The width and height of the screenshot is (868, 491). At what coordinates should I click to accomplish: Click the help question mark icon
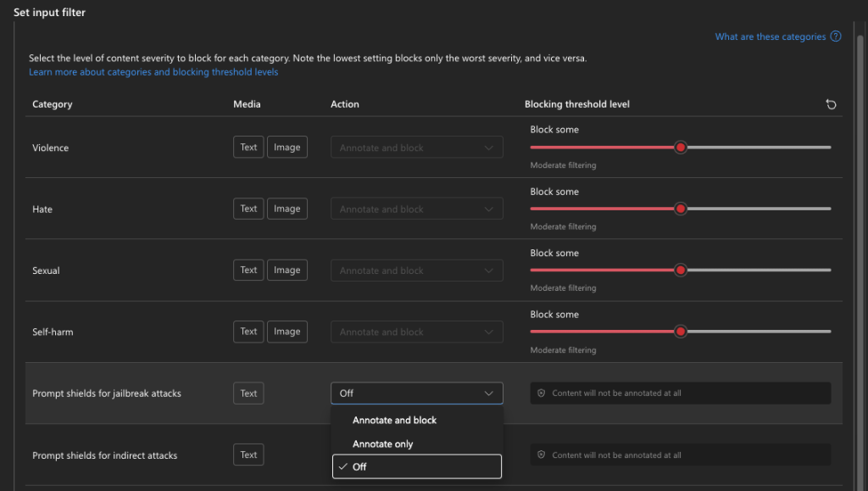pos(835,36)
